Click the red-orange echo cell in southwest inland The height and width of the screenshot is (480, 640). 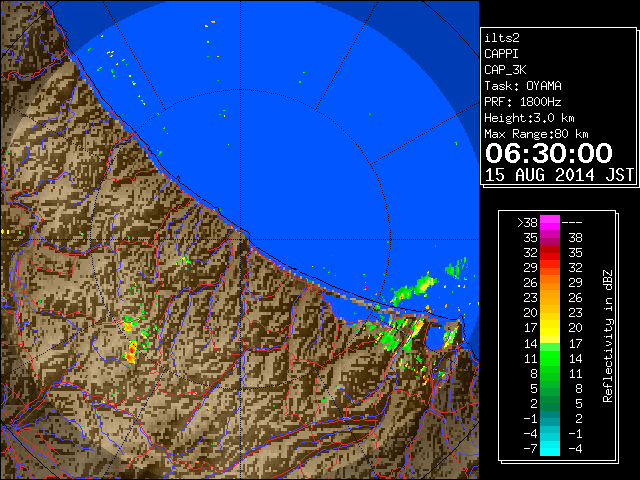(131, 353)
